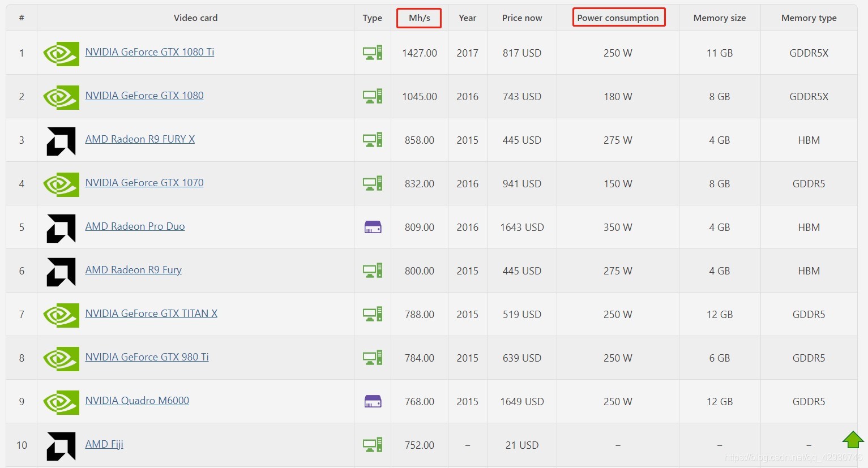Image resolution: width=868 pixels, height=468 pixels.
Task: Select the 743 USD price cell
Action: 522,97
